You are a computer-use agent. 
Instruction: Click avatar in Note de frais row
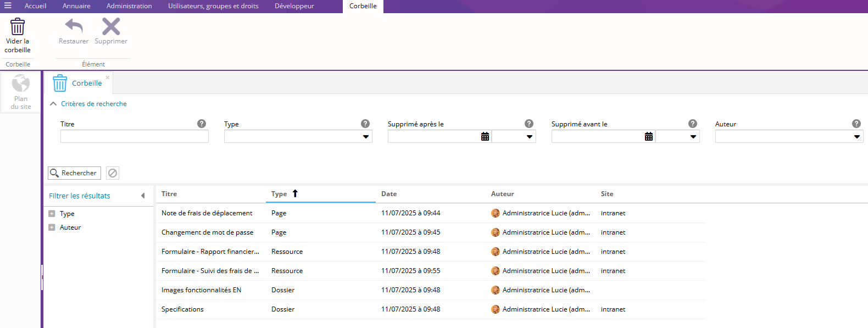[496, 213]
